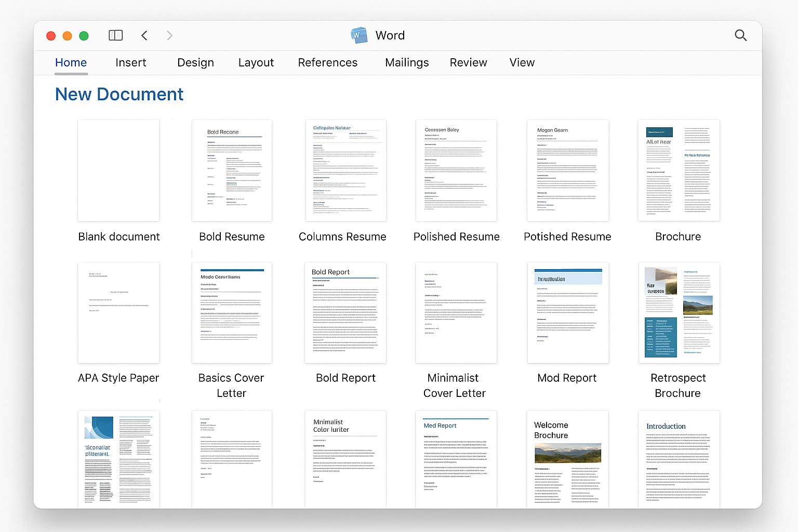Click the "Minimalist Cover Letter" label
Screen dimensions: 798x532
[x=454, y=385]
